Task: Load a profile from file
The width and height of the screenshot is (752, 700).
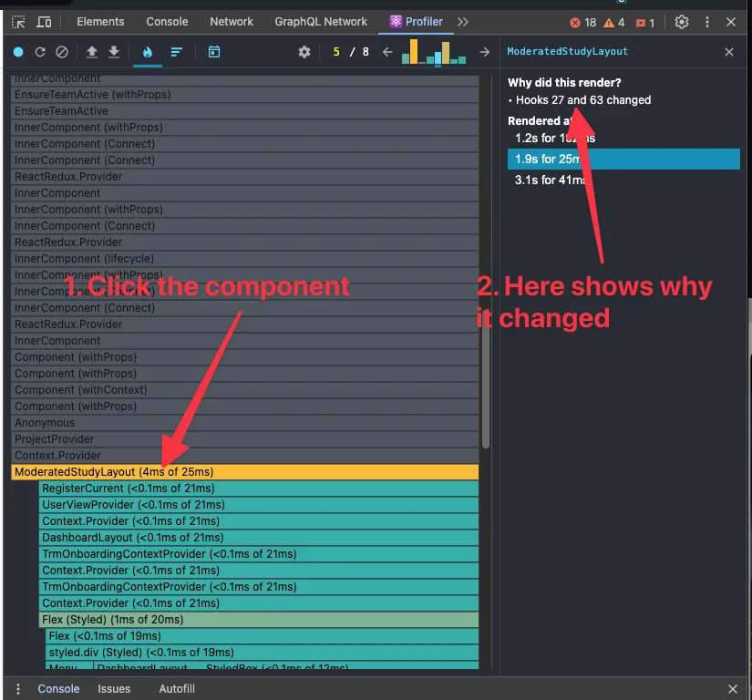Action: [91, 52]
